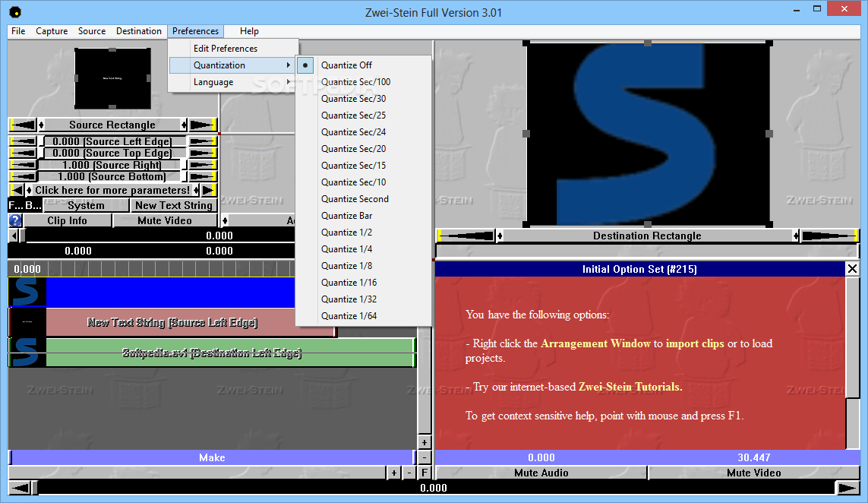Click New Text String clip thumbnail
868x503 pixels.
[27, 322]
